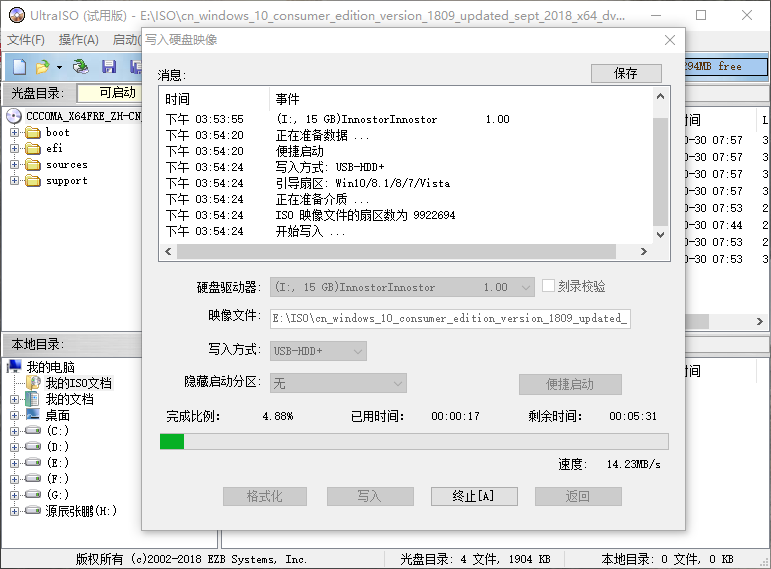This screenshot has width=771, height=569.
Task: Open the 启动 menu
Action: (x=126, y=40)
